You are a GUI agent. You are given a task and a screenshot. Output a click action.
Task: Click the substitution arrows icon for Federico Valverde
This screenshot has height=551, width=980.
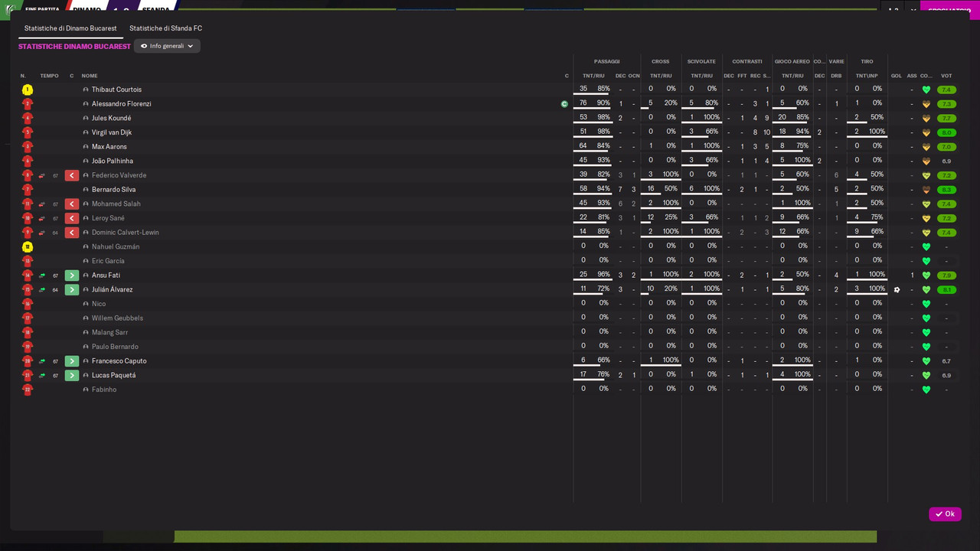pyautogui.click(x=42, y=176)
